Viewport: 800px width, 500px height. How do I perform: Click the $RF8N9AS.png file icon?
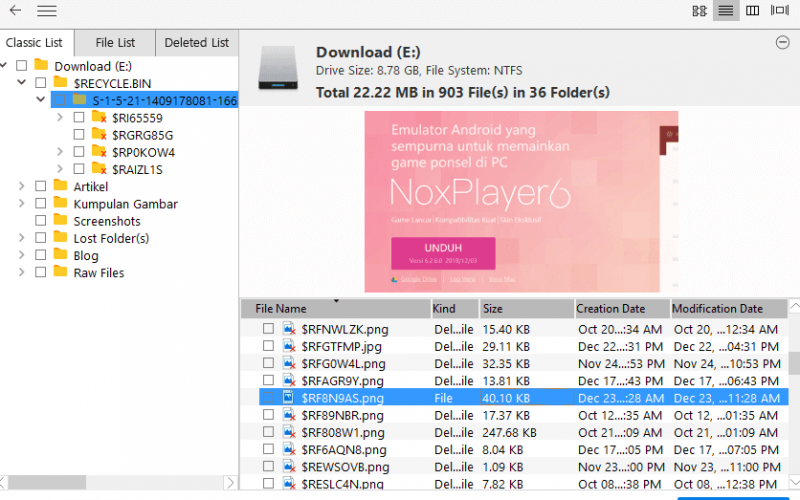[x=288, y=397]
